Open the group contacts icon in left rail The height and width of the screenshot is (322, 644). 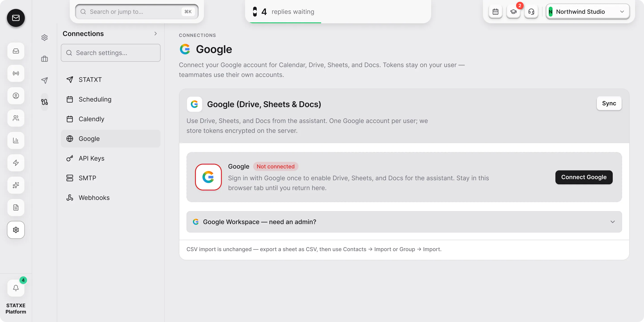(16, 118)
